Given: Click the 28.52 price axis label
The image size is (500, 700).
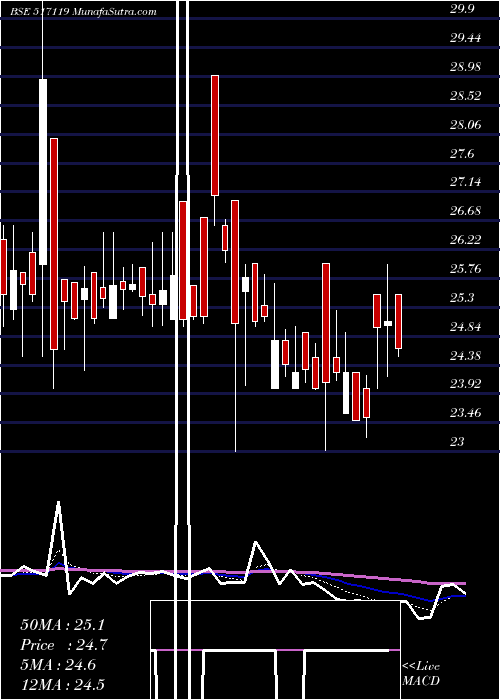Looking at the screenshot, I should [465, 96].
